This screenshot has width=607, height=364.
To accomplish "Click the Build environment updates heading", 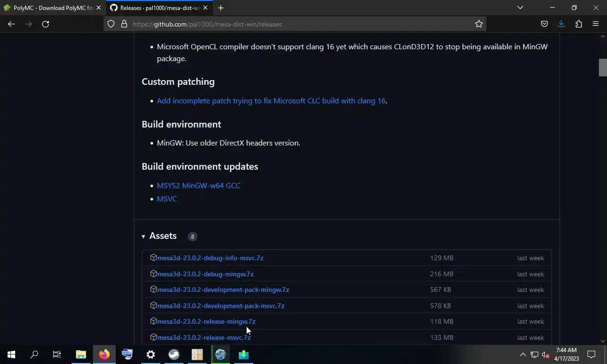I will click(200, 166).
